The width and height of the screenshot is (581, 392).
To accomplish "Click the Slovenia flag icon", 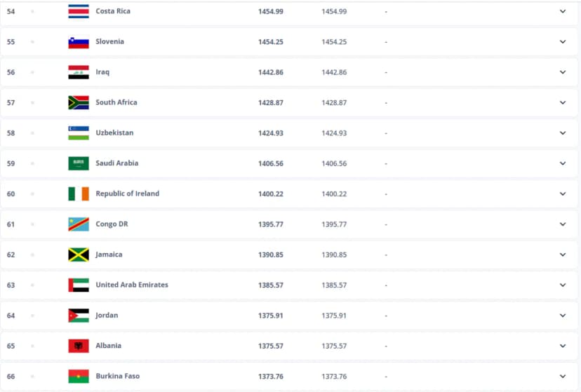I will click(x=79, y=42).
